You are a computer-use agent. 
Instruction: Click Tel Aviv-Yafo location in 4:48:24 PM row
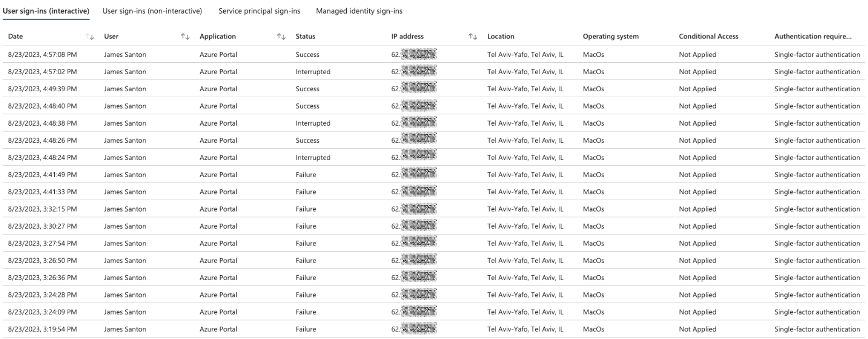(x=525, y=158)
